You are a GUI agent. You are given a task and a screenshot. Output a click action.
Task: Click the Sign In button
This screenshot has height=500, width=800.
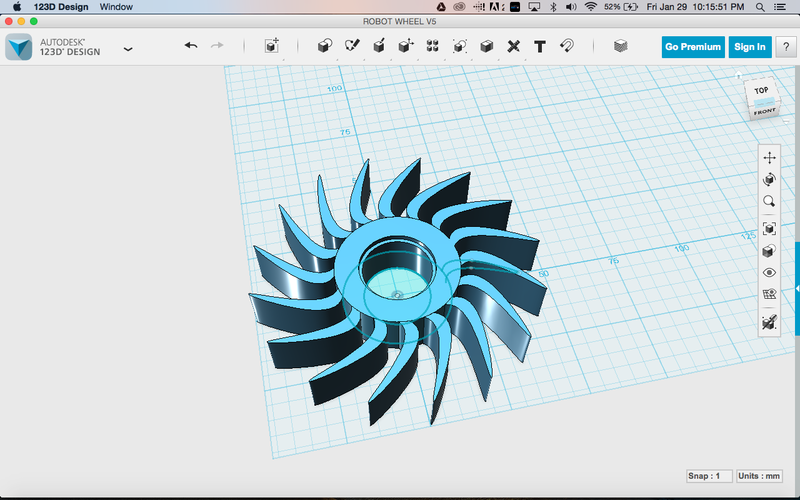(749, 47)
